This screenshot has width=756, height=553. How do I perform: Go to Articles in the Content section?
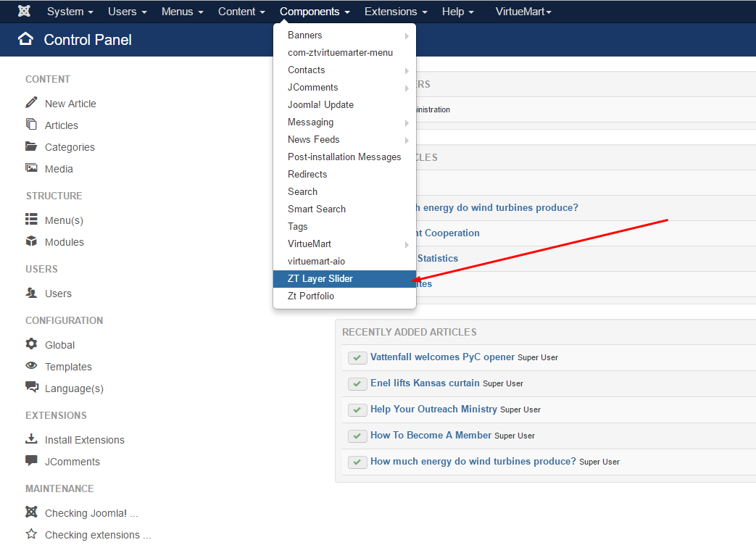click(x=61, y=125)
